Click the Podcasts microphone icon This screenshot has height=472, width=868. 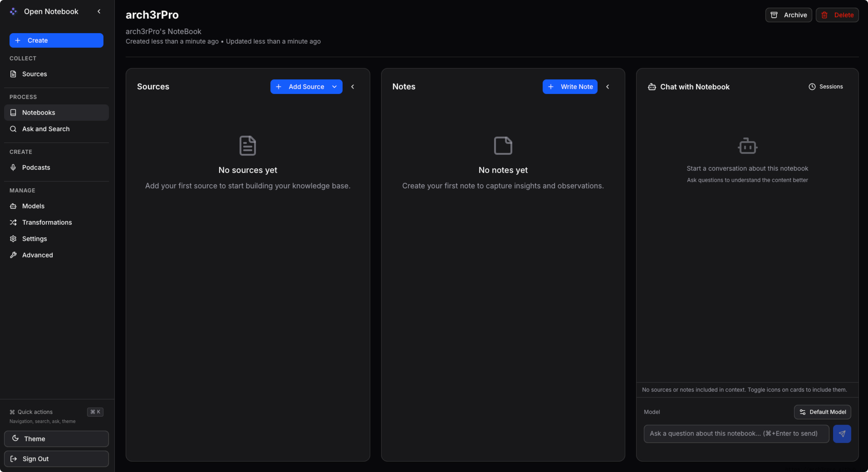13,167
